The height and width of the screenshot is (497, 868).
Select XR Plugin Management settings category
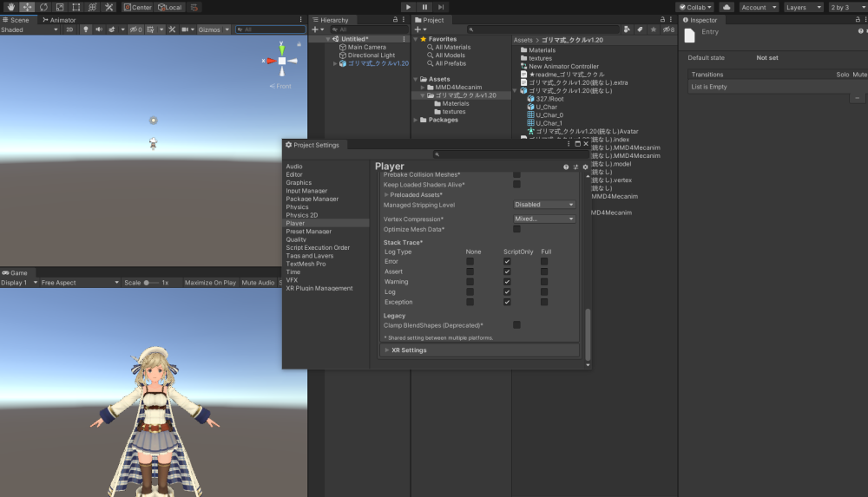(x=319, y=288)
